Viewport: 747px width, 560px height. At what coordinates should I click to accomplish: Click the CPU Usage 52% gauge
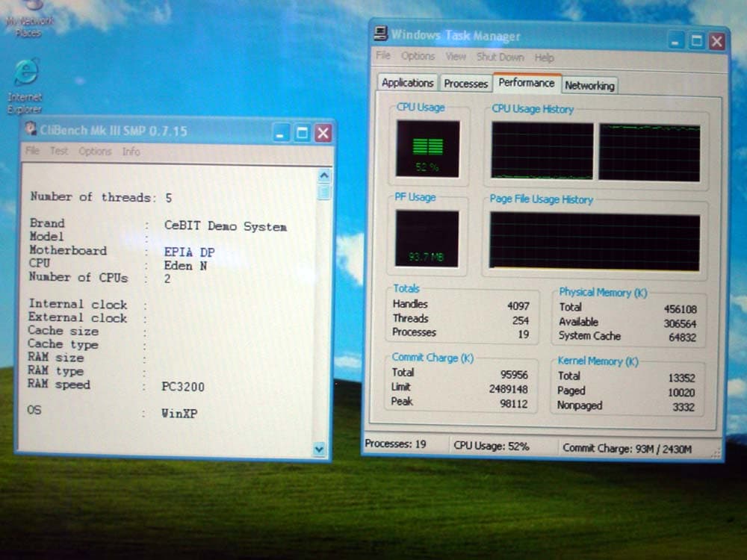click(428, 149)
